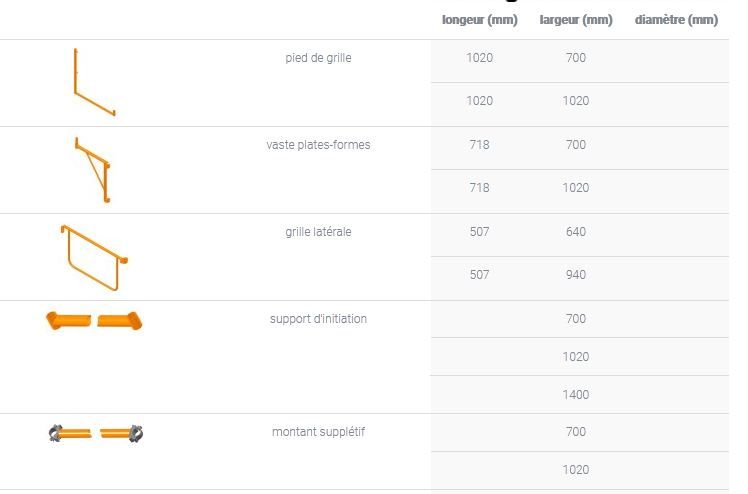Click the second 507 longueur value
Screen dimensions: 748x494
[x=480, y=275]
